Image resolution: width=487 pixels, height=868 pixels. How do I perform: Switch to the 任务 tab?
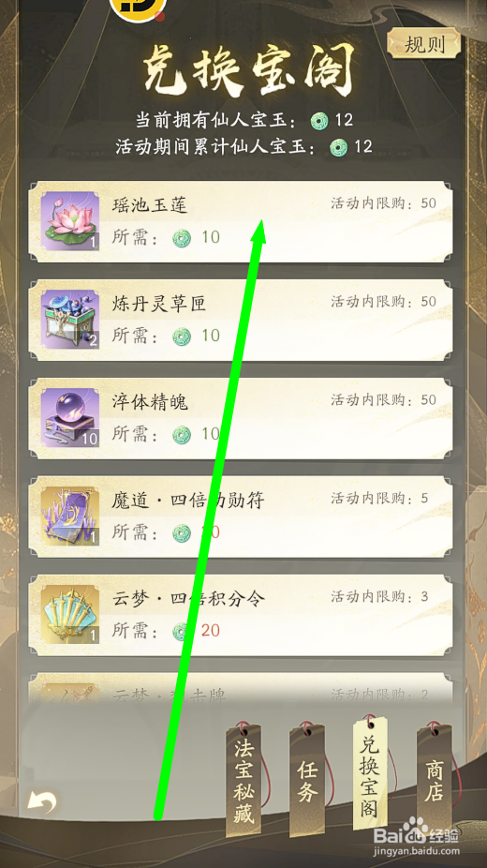point(307,780)
